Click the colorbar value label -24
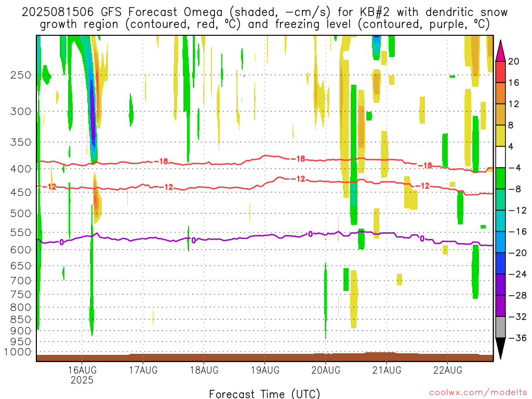532x399 pixels. (x=517, y=274)
